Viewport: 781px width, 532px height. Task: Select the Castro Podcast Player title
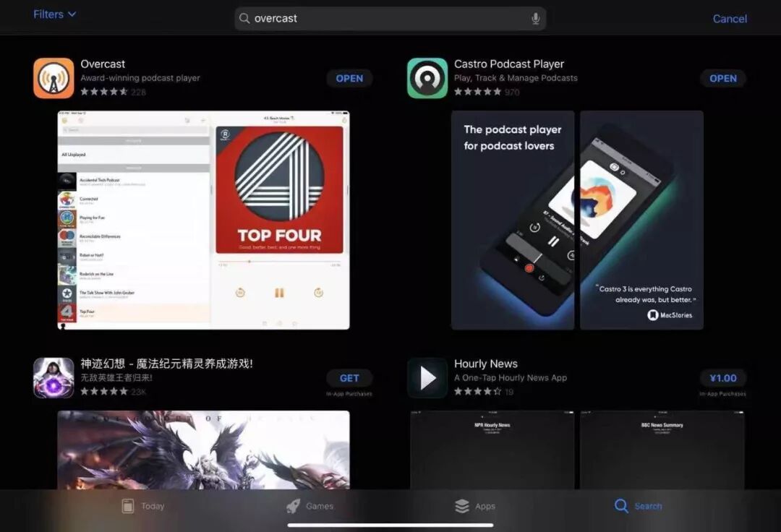pyautogui.click(x=509, y=64)
